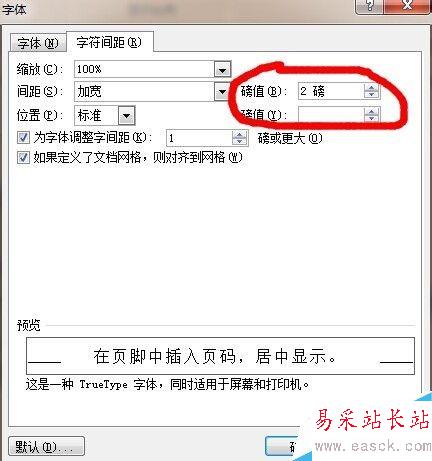The width and height of the screenshot is (432, 461).
Task: Expand the 缩放(C) 100% dropdown arrow
Action: pyautogui.click(x=222, y=70)
